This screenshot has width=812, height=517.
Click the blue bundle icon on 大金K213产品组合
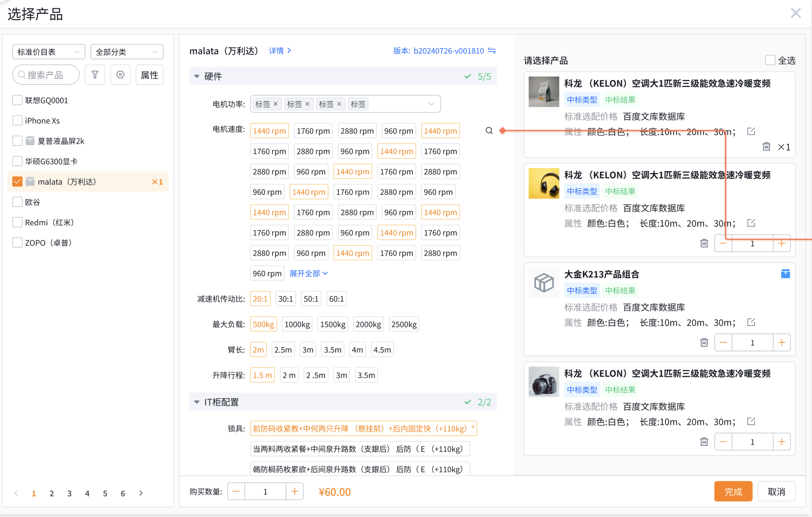point(785,274)
